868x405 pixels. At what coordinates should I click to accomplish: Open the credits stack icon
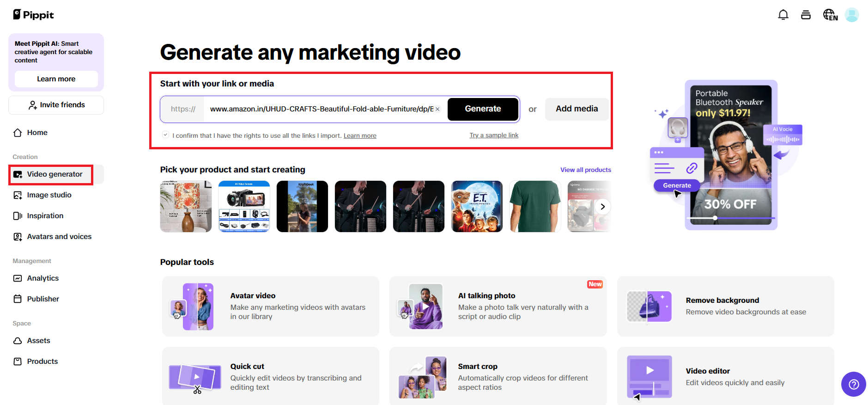coord(806,15)
